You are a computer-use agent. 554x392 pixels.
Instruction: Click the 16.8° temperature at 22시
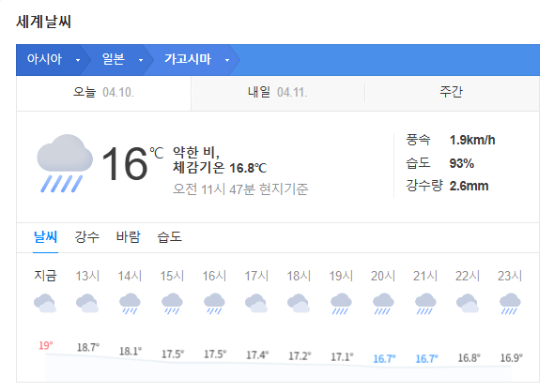click(x=469, y=358)
